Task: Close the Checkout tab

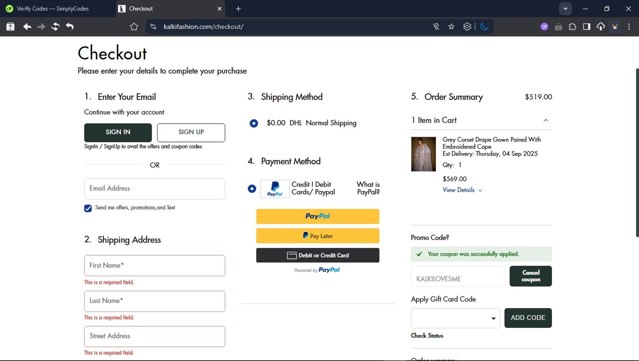Action: point(220,9)
